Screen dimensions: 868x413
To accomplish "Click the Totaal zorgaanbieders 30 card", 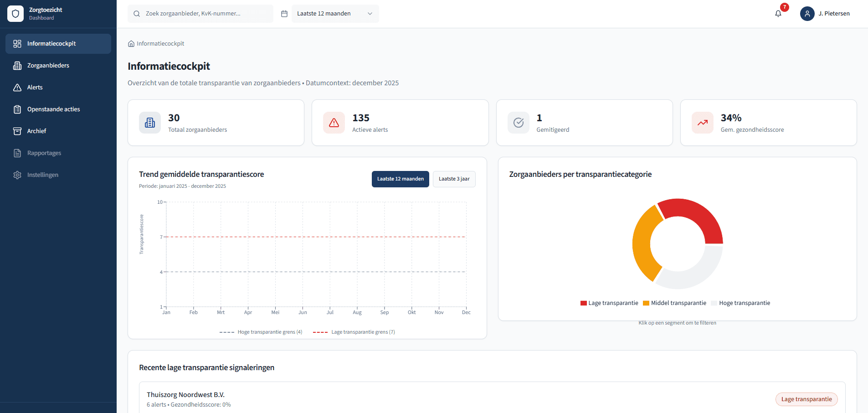I will (x=216, y=123).
